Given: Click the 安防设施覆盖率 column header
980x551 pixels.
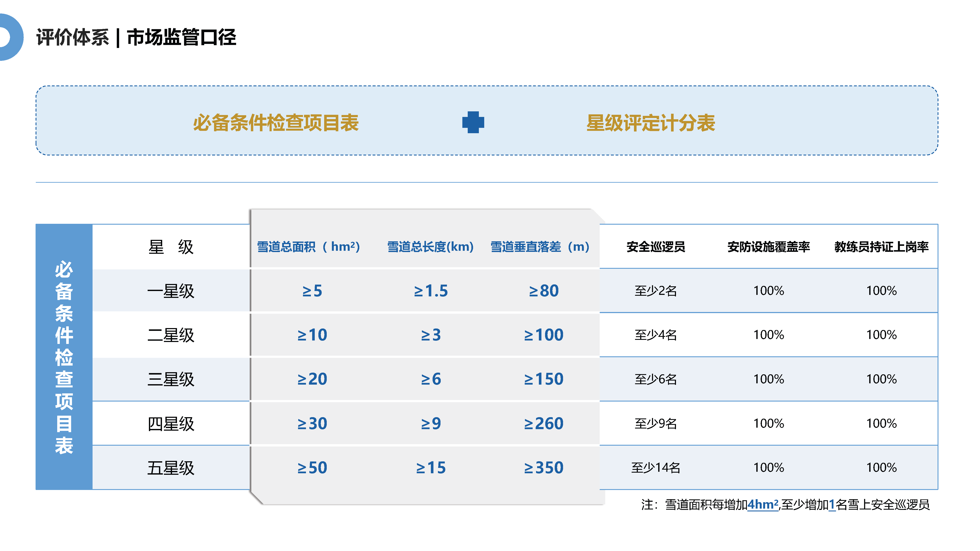Looking at the screenshot, I should point(769,247).
